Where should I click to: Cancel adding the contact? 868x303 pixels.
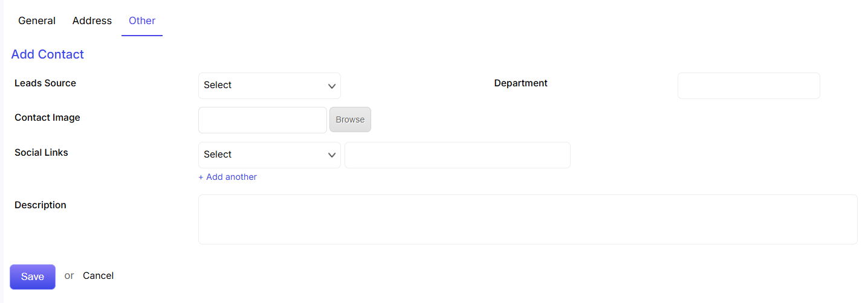click(x=98, y=276)
